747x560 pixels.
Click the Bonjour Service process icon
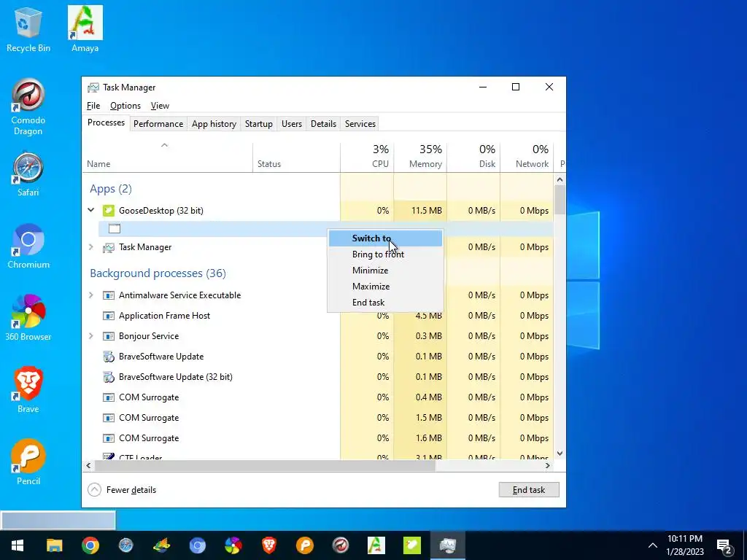[x=109, y=336]
